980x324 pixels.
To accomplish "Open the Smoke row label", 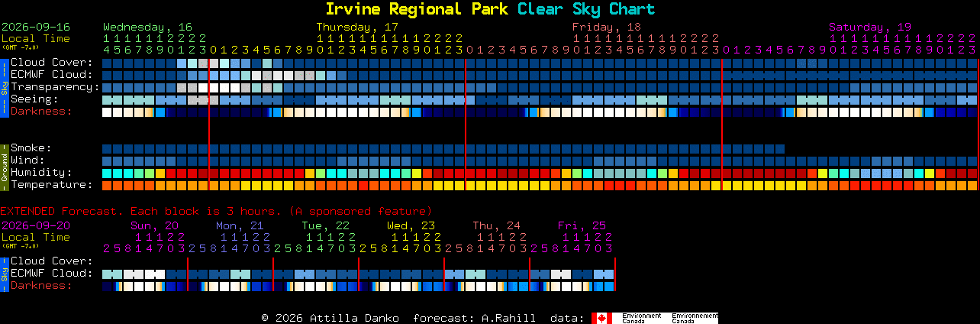I will coord(31,148).
